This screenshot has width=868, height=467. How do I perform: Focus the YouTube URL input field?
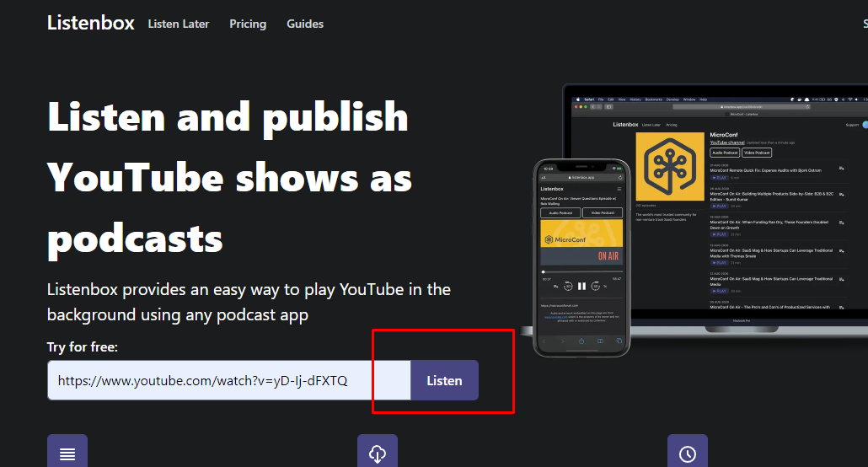click(229, 380)
